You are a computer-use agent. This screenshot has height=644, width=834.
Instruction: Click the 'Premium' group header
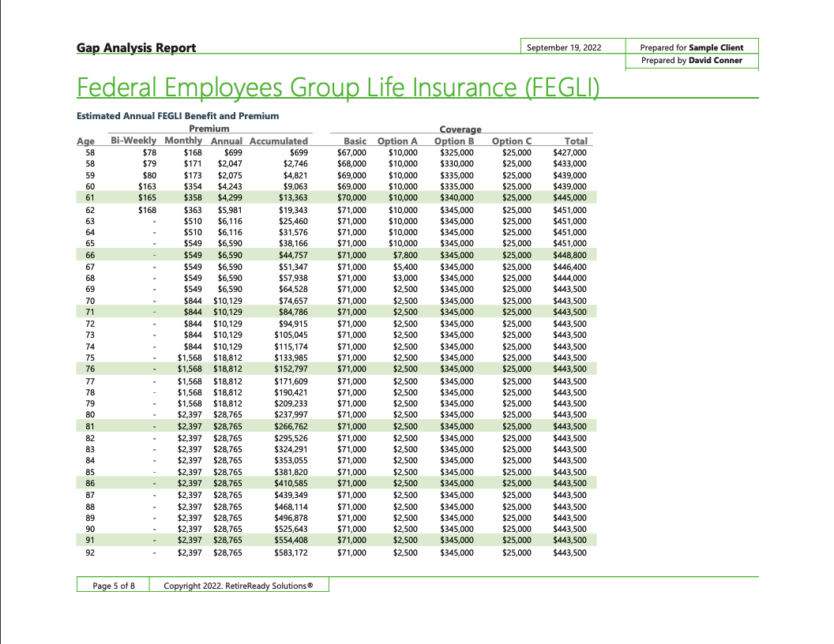(x=209, y=129)
